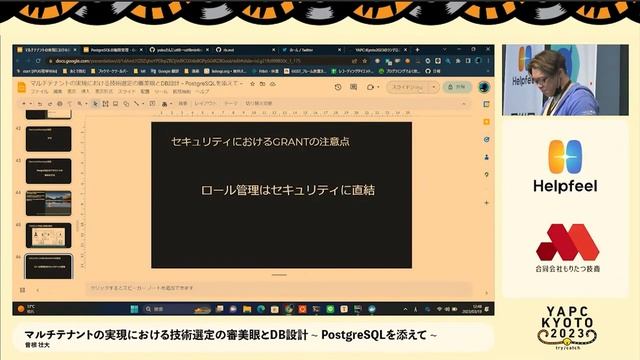
Task: Star the presentation next to its title
Action: pos(252,84)
